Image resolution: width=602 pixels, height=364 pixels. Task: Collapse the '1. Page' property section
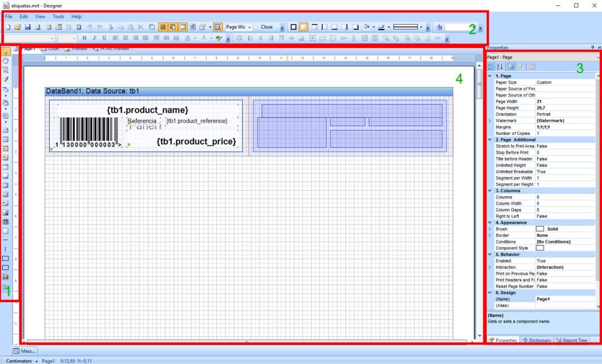pos(489,76)
